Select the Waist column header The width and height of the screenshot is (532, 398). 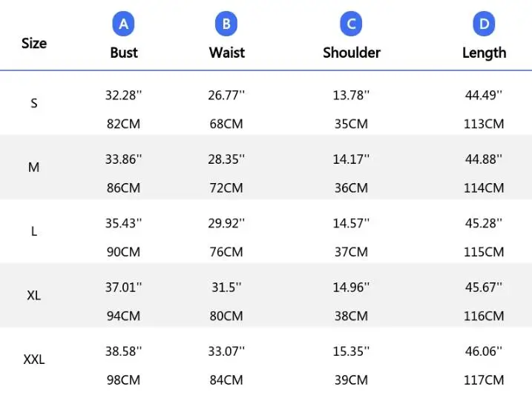[226, 53]
